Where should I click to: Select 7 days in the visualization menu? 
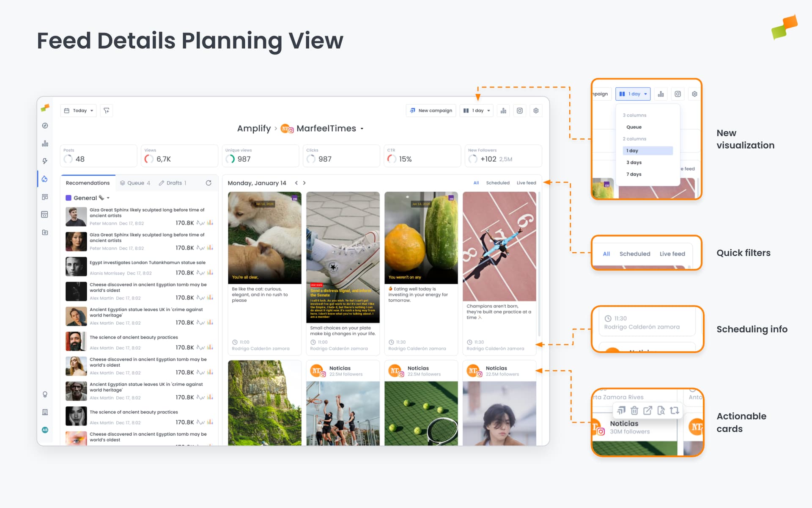(634, 174)
